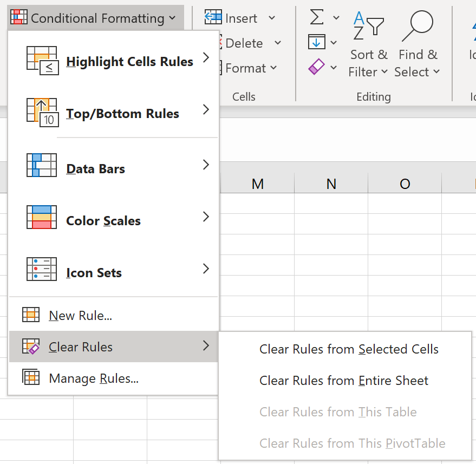Click the AutoSum sigma icon

pos(317,17)
